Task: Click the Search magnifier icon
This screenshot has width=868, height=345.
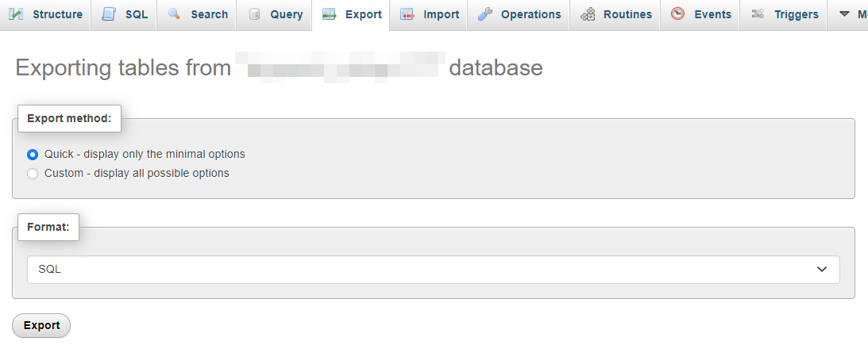Action: coord(174,13)
